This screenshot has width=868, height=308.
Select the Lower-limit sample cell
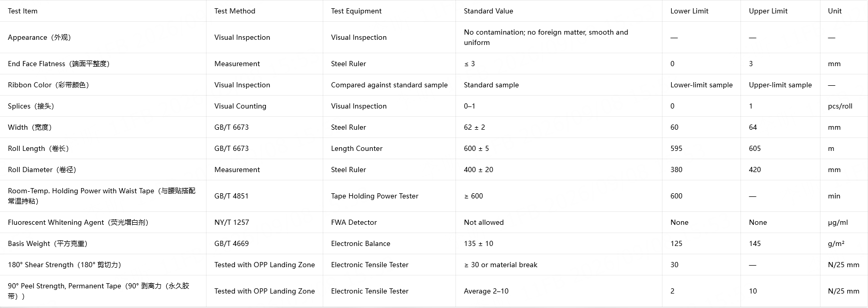click(701, 85)
